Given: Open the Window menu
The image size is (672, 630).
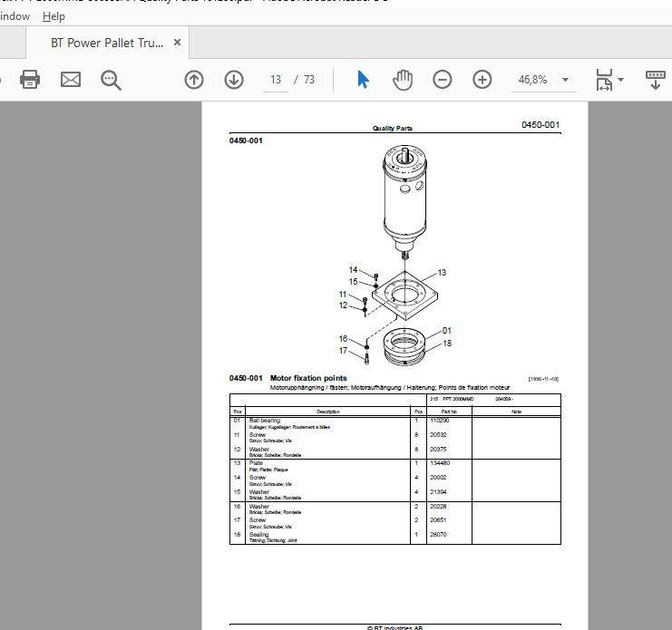Looking at the screenshot, I should [x=15, y=16].
